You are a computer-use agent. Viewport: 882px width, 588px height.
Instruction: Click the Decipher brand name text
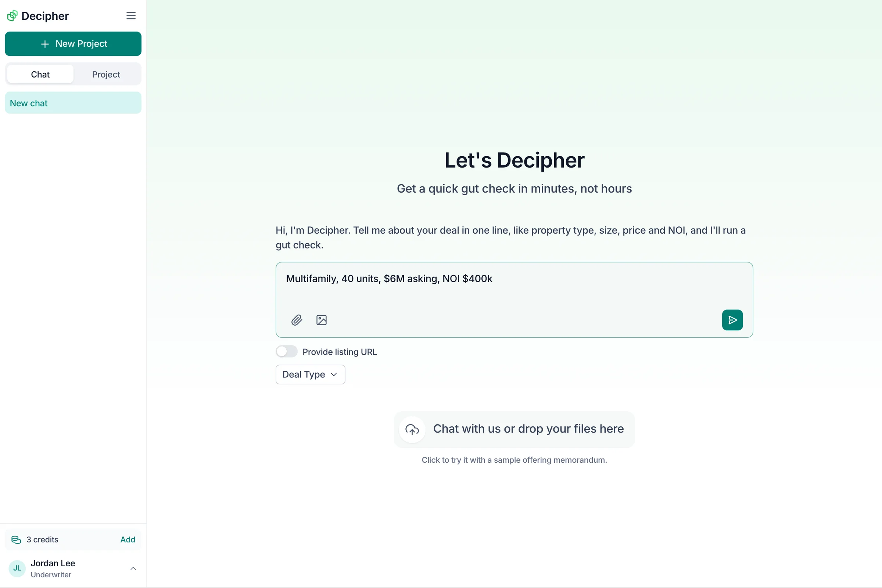tap(45, 16)
